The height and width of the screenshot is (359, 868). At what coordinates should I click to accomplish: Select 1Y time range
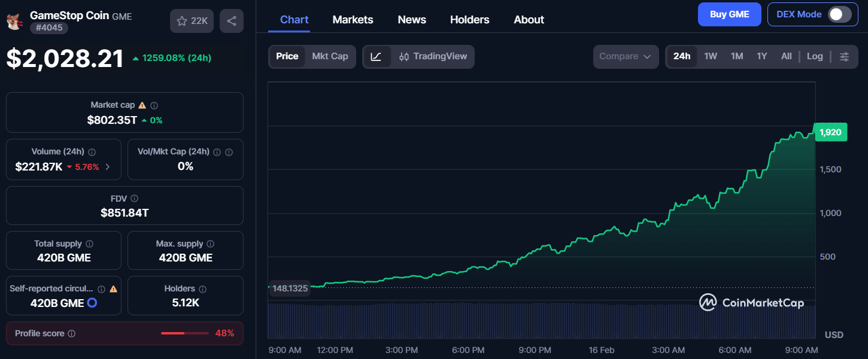point(762,56)
